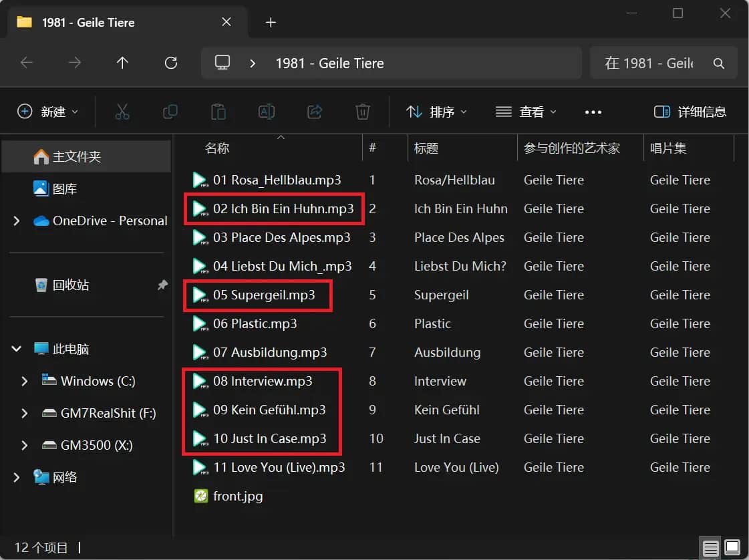Viewport: 749px width, 560px height.
Task: Click the search magnifier icon
Action: [x=718, y=63]
